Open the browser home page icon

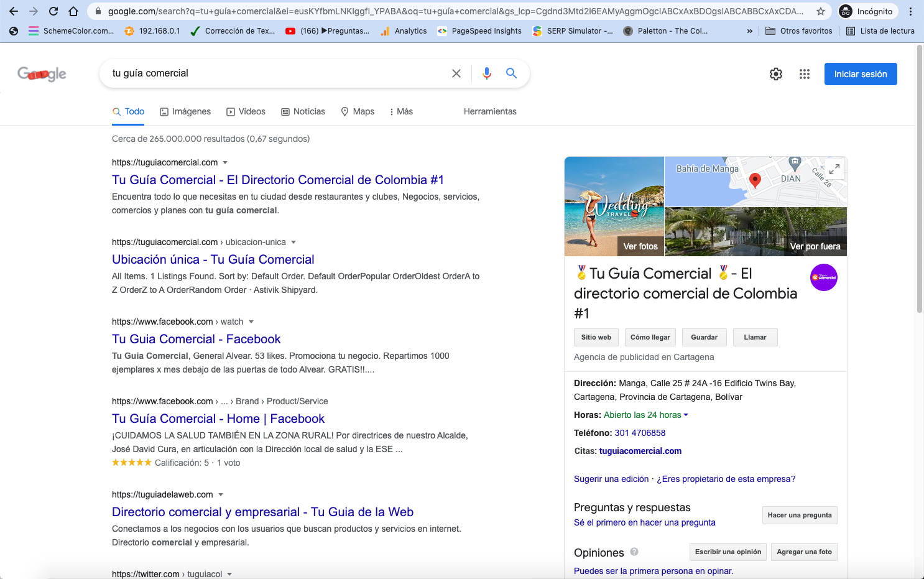point(73,11)
